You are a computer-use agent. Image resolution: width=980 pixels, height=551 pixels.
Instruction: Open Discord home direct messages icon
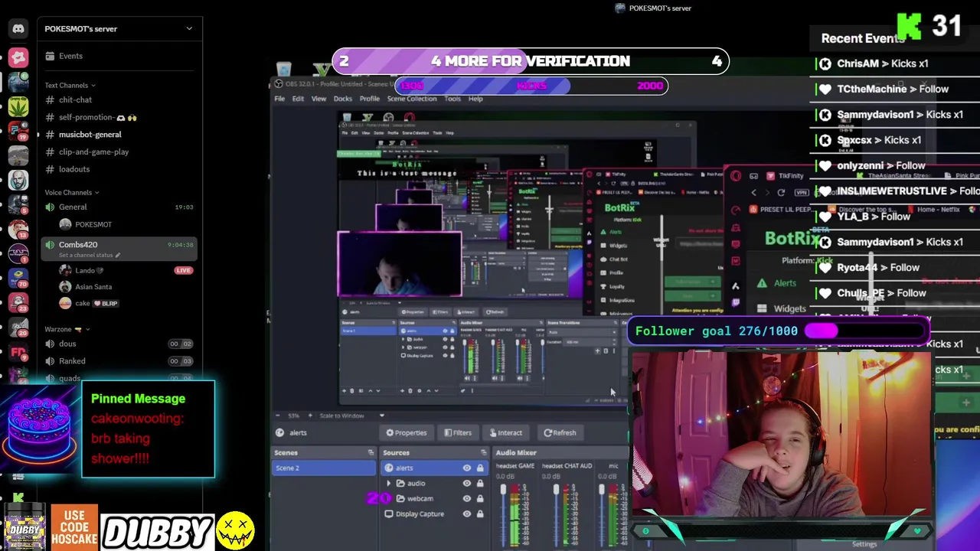(x=18, y=29)
